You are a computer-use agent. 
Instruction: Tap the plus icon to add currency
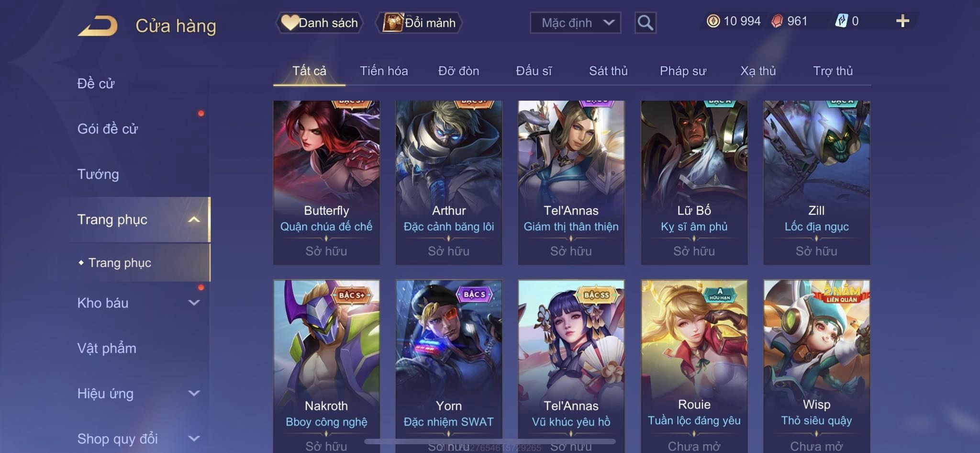pyautogui.click(x=902, y=21)
